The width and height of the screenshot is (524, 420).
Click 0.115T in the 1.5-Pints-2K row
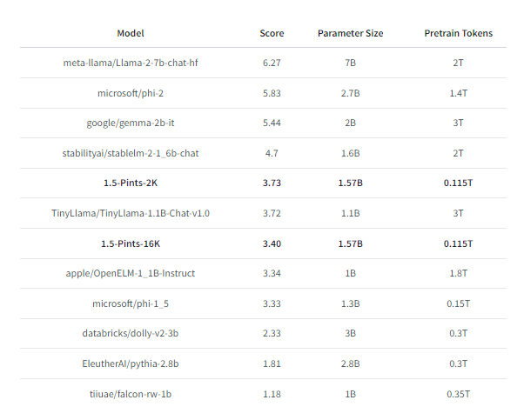point(458,183)
